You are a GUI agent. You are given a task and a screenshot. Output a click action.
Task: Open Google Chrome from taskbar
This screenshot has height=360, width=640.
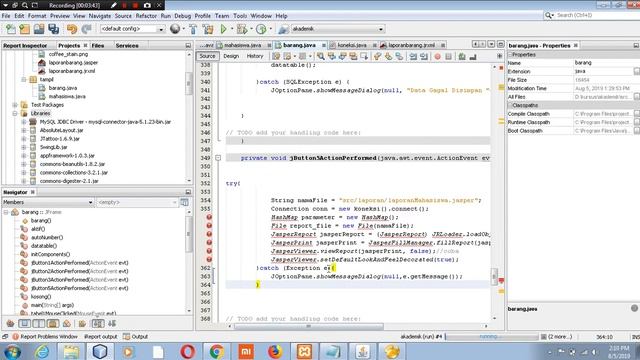(217, 351)
